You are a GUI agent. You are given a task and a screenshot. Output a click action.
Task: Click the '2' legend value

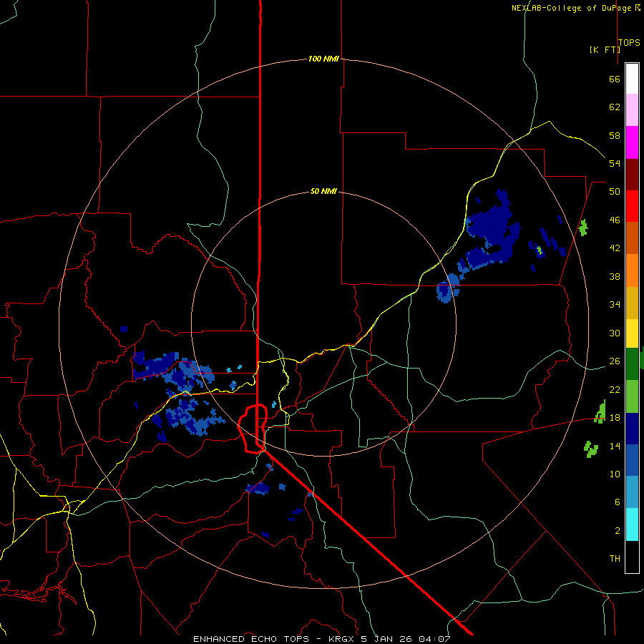click(x=617, y=531)
